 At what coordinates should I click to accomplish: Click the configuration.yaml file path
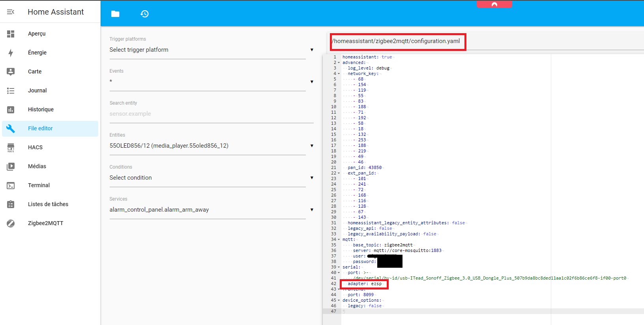(x=397, y=41)
